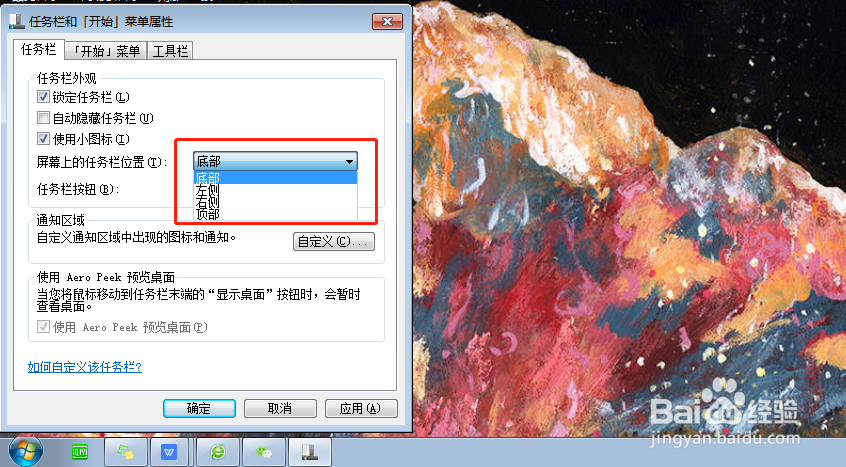This screenshot has width=846, height=467.
Task: Close the 任务栏和「开始」菜单属性 dialog
Action: (387, 22)
